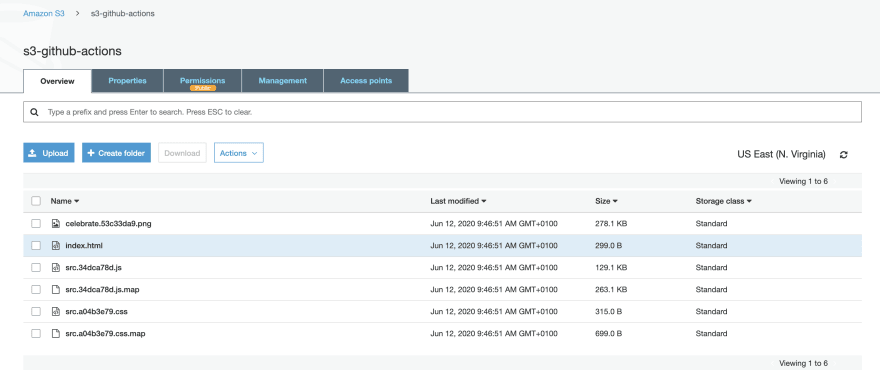This screenshot has width=880, height=370.
Task: Click the code file icon beside index.html
Action: [56, 245]
